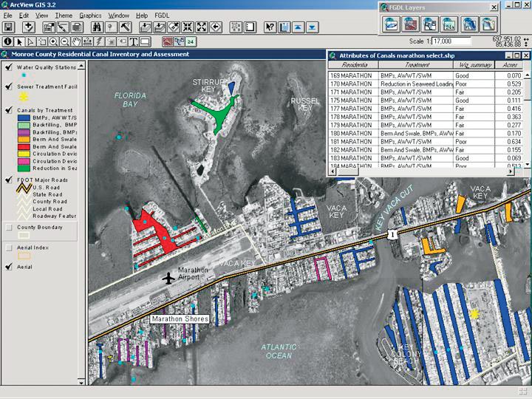Click Zoom to Selected icon
532x399 pixels.
(x=174, y=27)
